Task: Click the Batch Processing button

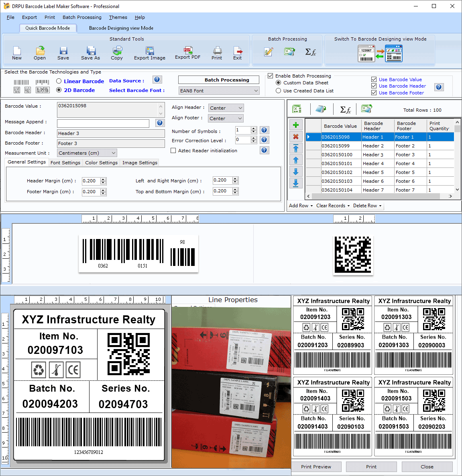Action: point(219,80)
